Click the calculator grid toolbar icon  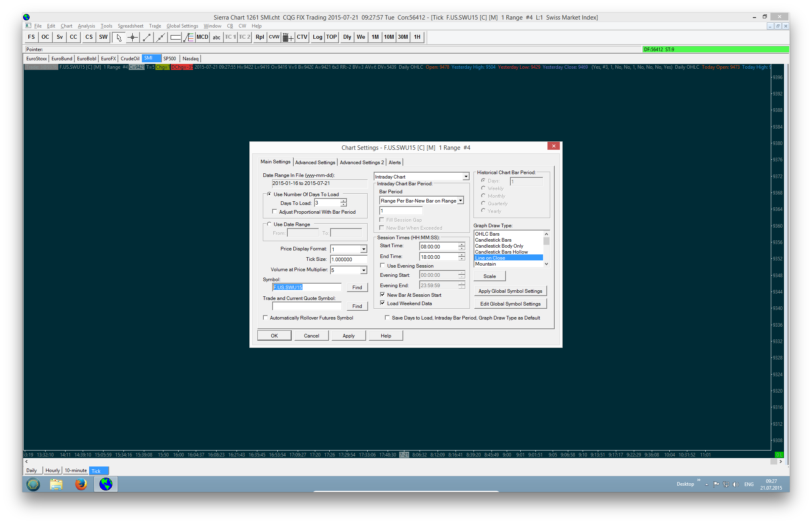click(288, 37)
